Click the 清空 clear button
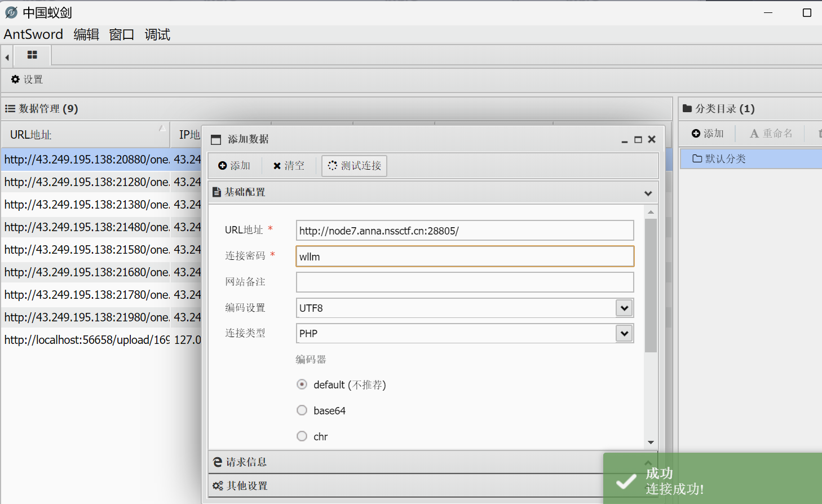This screenshot has width=822, height=504. pos(289,166)
